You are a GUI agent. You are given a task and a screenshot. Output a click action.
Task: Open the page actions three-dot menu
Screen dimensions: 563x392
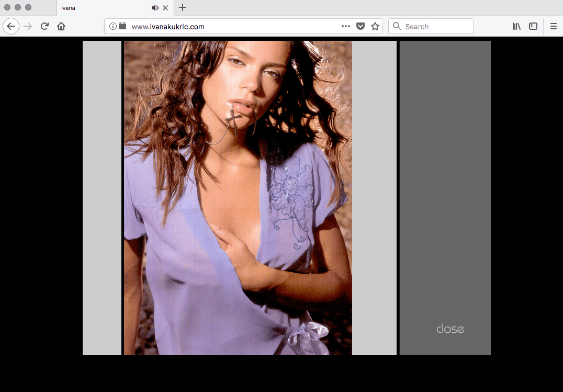346,26
